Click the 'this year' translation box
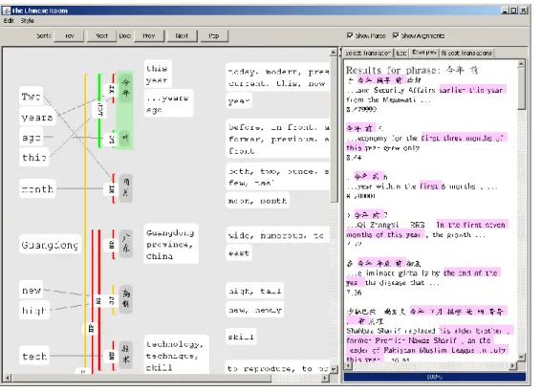 (157, 74)
